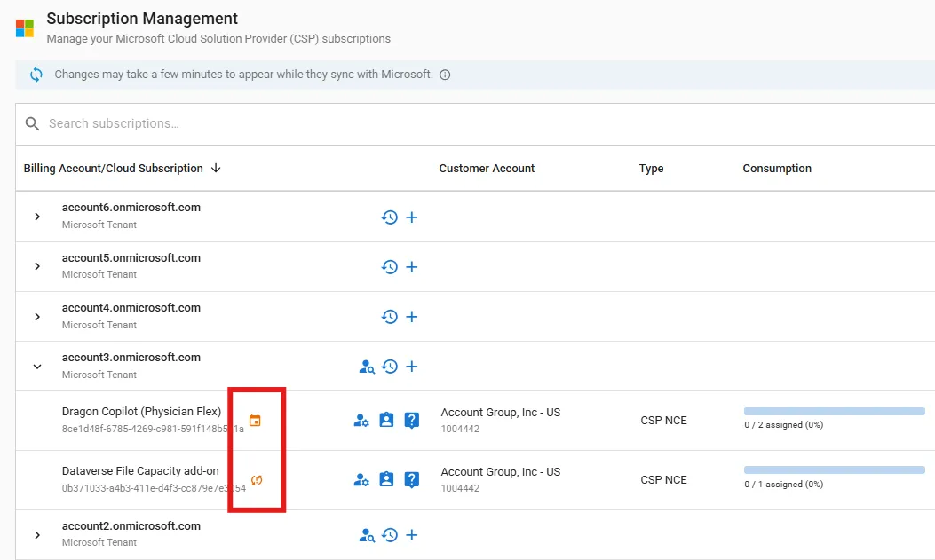Expand the account6.onmicrosoft.com tenant row
Viewport: 935px width, 560px height.
pos(37,217)
